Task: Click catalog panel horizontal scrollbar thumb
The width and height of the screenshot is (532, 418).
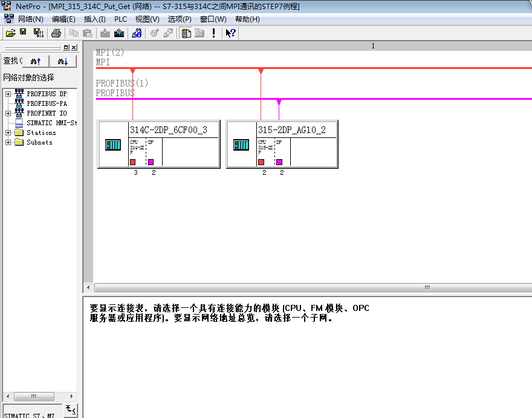Action: tap(34, 396)
